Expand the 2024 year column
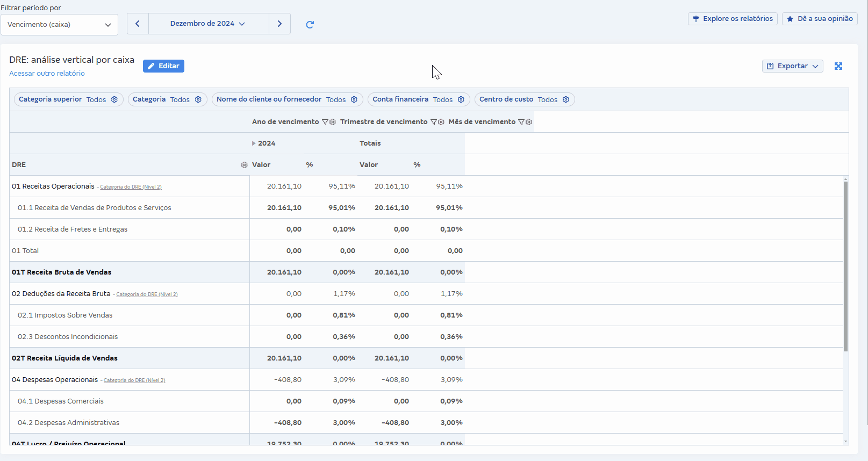868x461 pixels. pyautogui.click(x=254, y=143)
